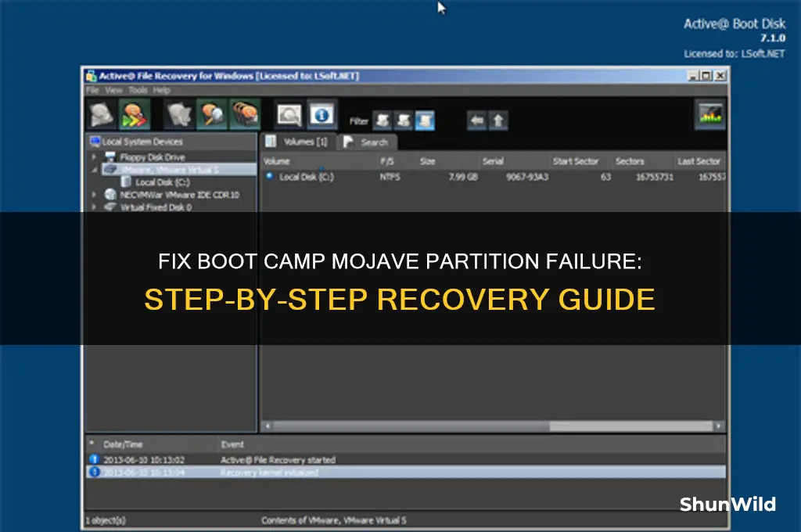This screenshot has width=801, height=532.
Task: Sort by the Serial column header
Action: coord(493,161)
